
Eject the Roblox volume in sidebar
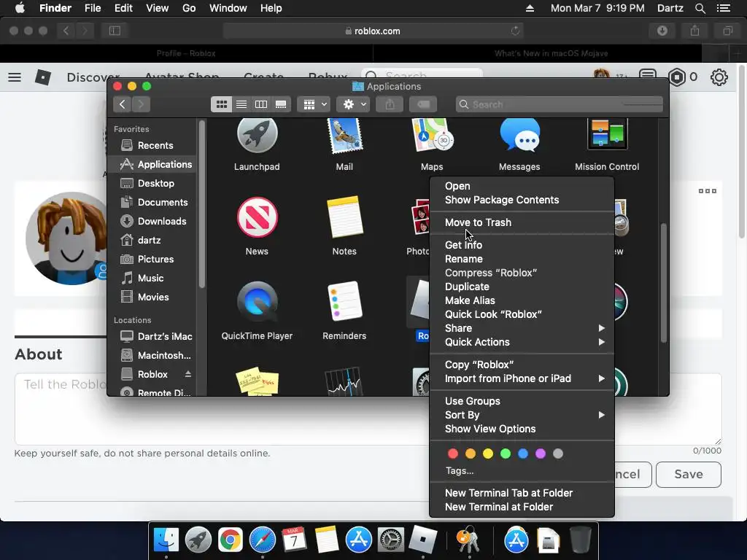(188, 374)
